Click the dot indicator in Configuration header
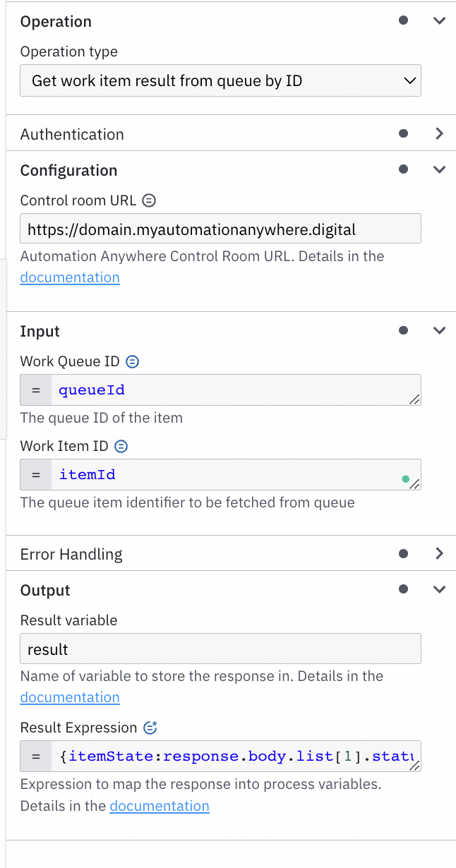Viewport: 456px width, 868px height. [x=403, y=169]
